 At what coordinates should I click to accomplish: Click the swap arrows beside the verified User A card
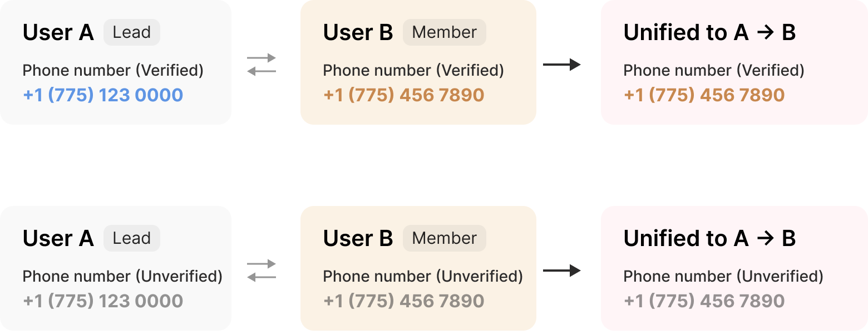262,65
